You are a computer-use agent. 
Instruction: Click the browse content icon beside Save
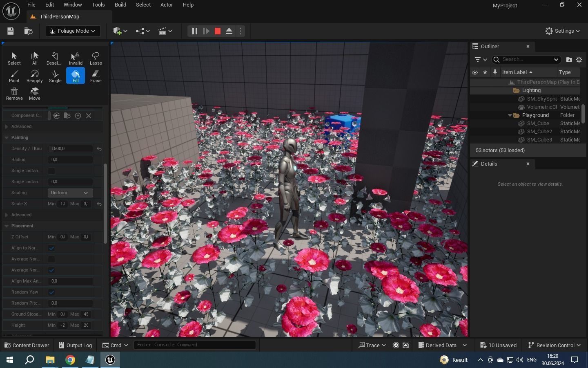coord(28,31)
